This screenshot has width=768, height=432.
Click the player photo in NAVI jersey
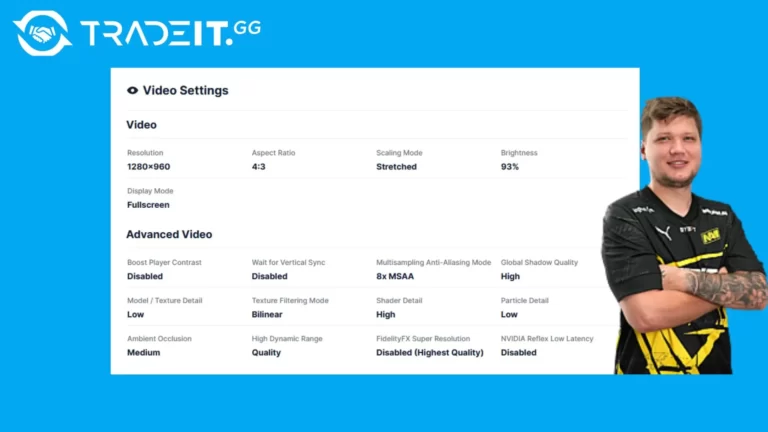coord(683,236)
